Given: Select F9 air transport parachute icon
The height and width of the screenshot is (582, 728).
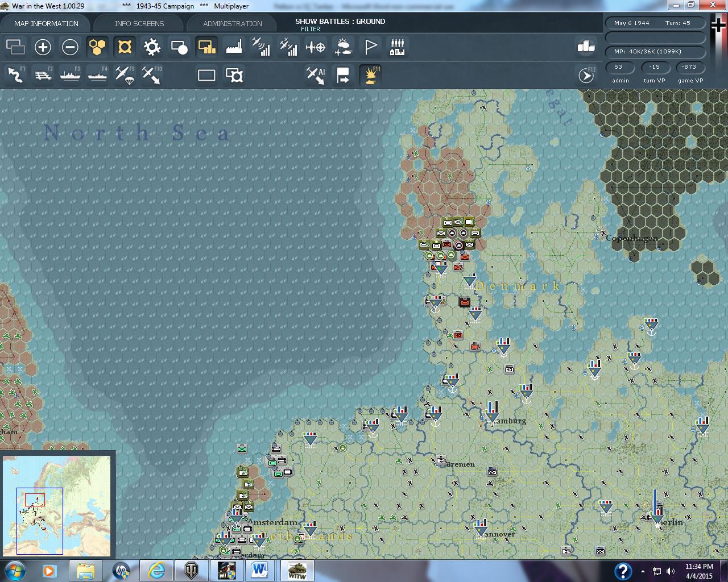Looking at the screenshot, I should (125, 75).
